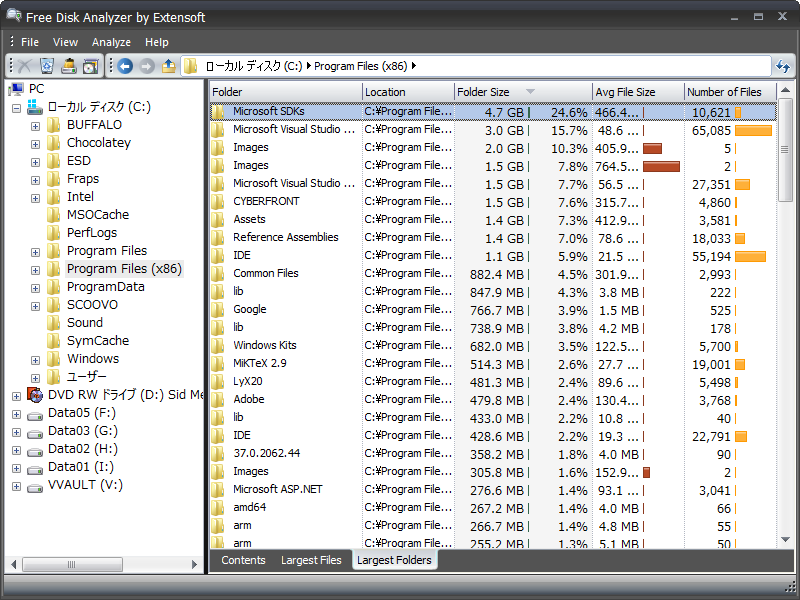Sort by the Folder Size column header
This screenshot has height=600, width=800.
tap(523, 92)
